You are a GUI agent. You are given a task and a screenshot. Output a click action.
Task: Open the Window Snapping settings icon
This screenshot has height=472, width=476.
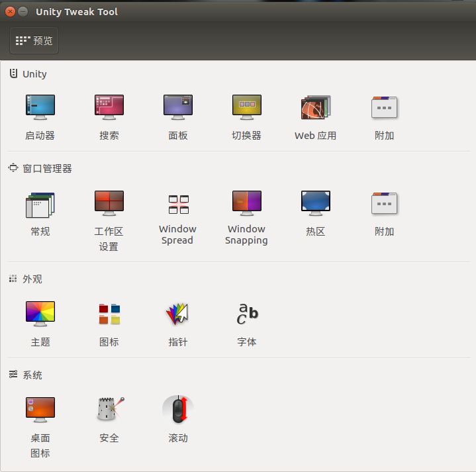point(247,203)
